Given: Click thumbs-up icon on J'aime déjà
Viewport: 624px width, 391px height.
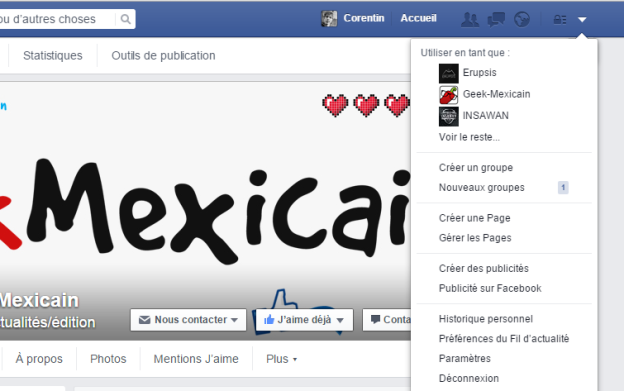Looking at the screenshot, I should click(x=269, y=319).
